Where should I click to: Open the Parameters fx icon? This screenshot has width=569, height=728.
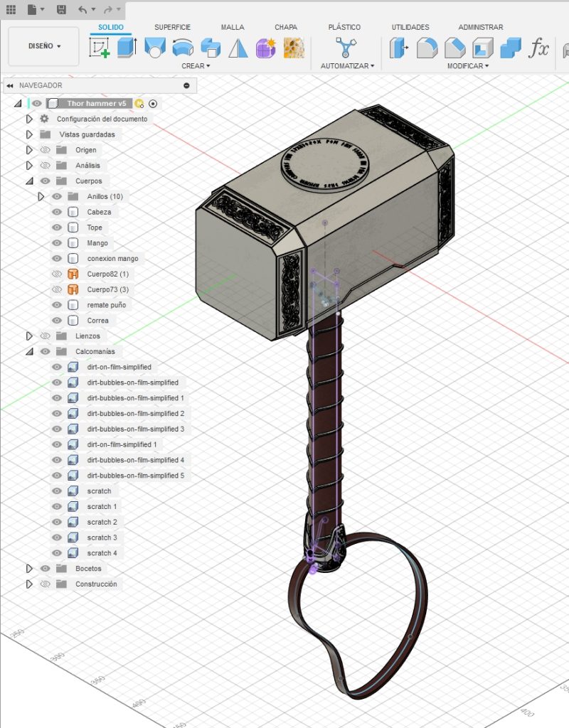(x=539, y=48)
